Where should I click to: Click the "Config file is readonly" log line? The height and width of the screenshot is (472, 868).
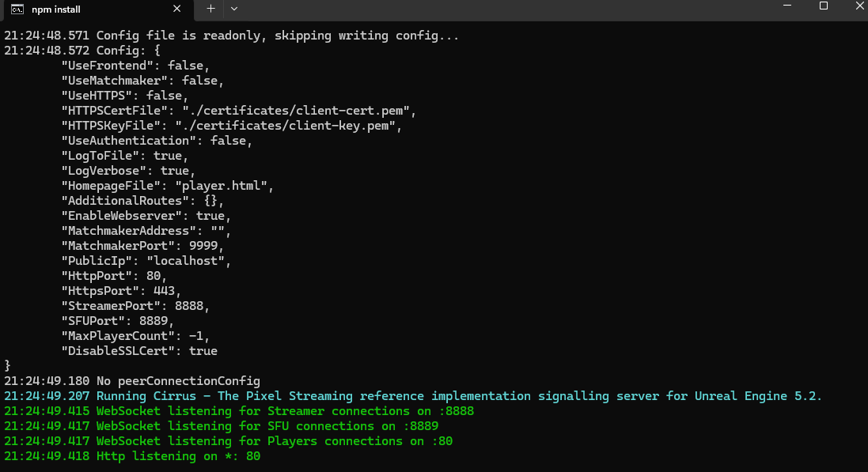tap(277, 36)
